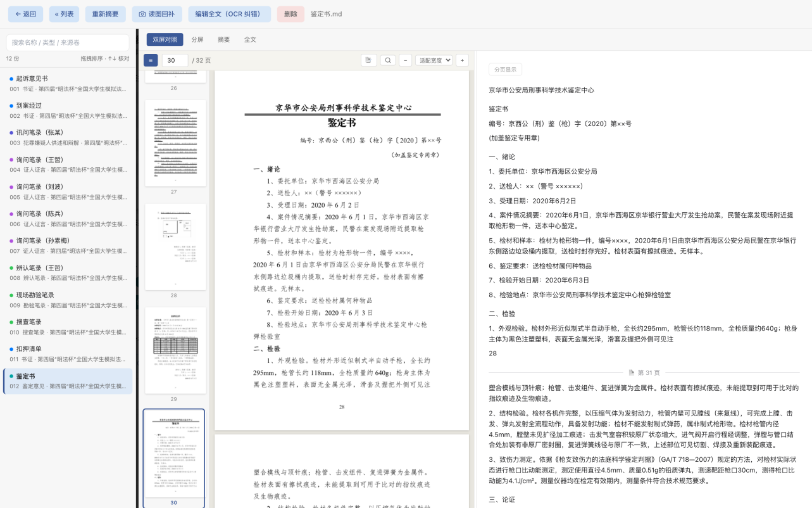Click the 第 31 页 page marker
Screen dimensions: 812x508
[644, 372]
